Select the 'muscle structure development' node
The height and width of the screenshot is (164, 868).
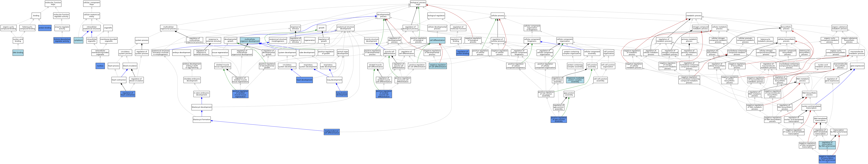point(371,40)
